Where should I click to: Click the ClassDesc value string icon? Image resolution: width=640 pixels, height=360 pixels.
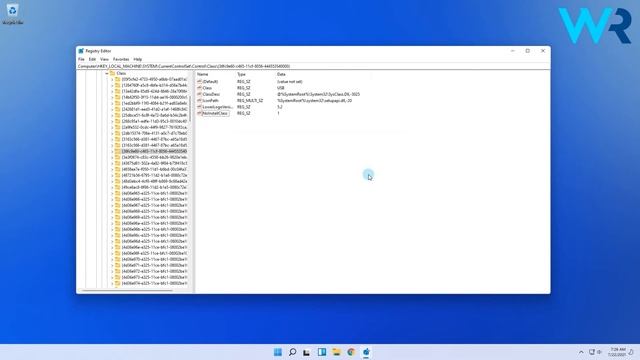click(199, 94)
